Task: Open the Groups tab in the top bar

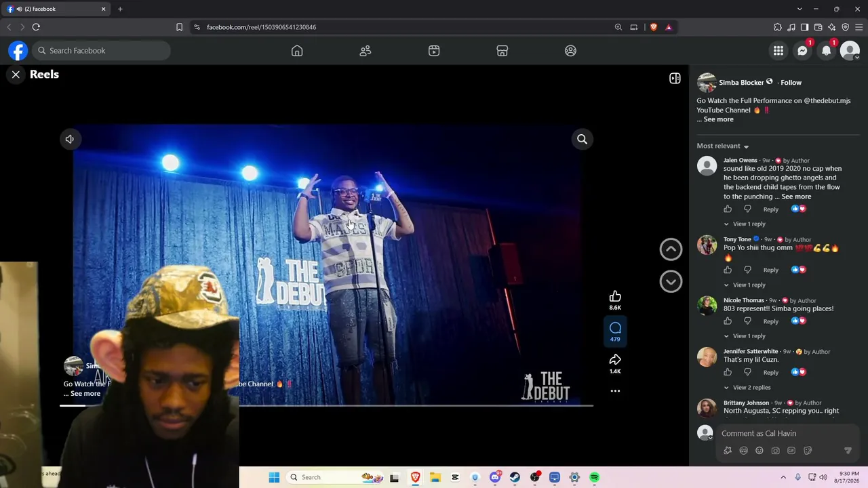Action: (x=570, y=51)
